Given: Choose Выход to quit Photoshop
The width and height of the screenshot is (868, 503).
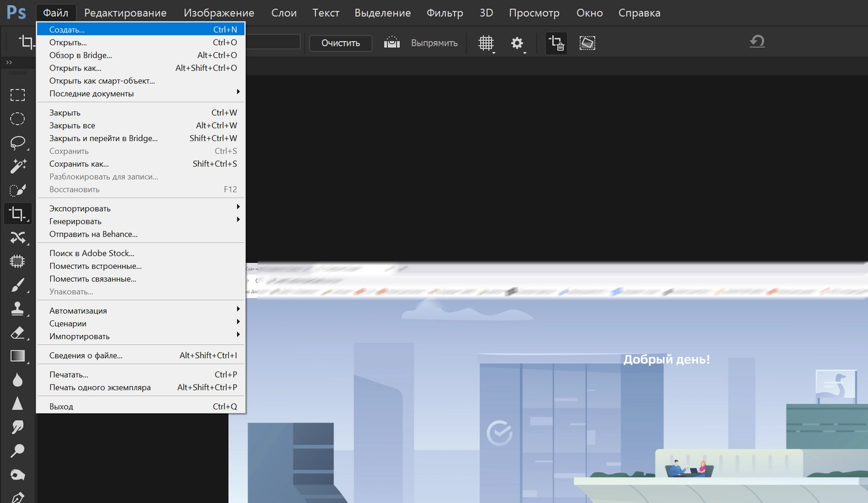Looking at the screenshot, I should 141,406.
